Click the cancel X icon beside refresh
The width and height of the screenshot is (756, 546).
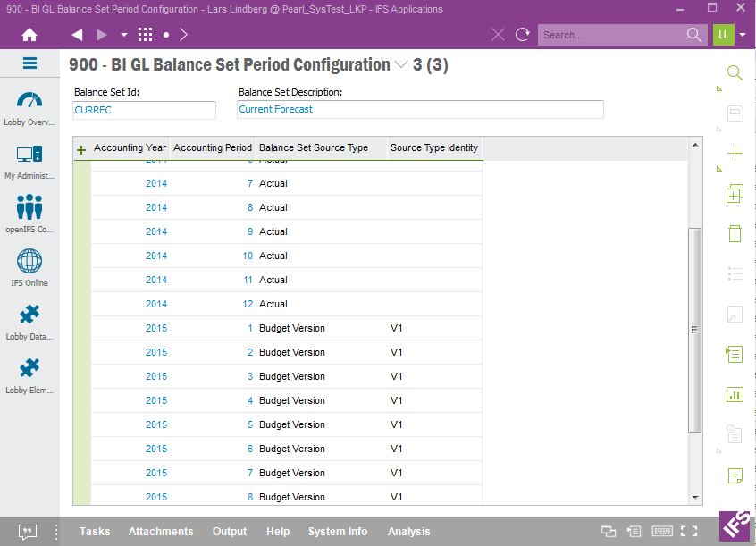tap(498, 35)
